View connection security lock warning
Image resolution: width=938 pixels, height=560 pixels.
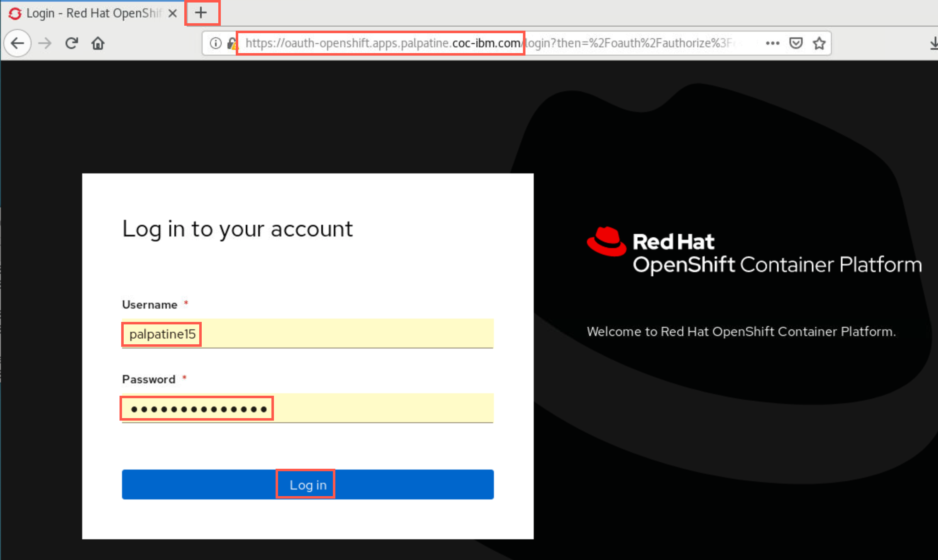pyautogui.click(x=232, y=43)
